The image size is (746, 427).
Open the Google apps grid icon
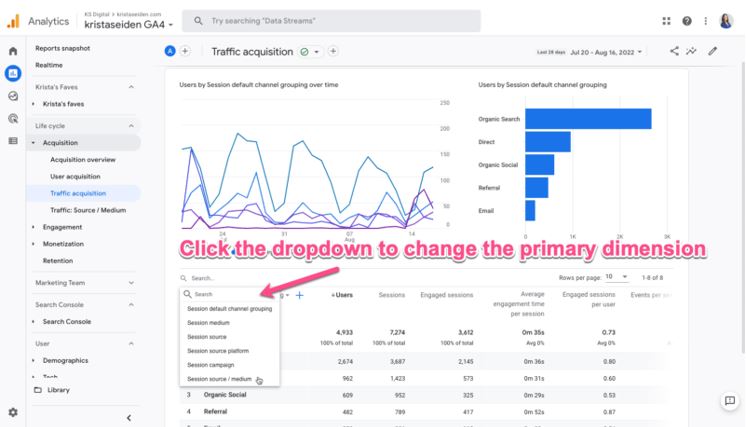pos(666,21)
